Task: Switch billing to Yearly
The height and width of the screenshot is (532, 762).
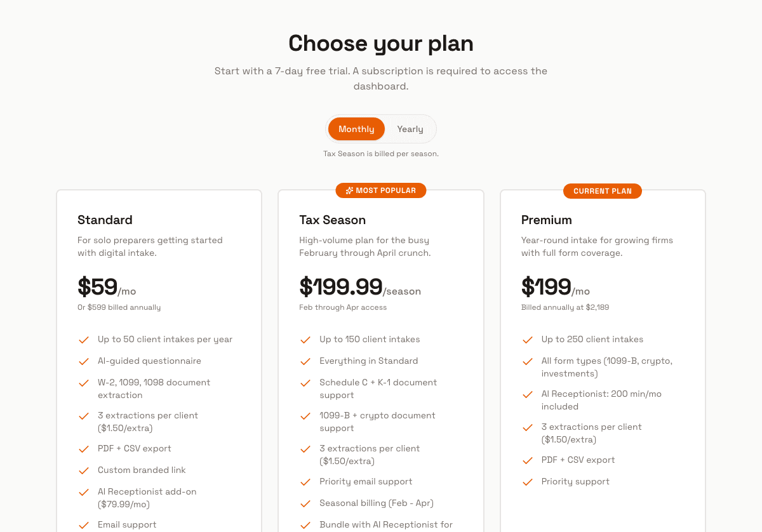Action: point(410,128)
